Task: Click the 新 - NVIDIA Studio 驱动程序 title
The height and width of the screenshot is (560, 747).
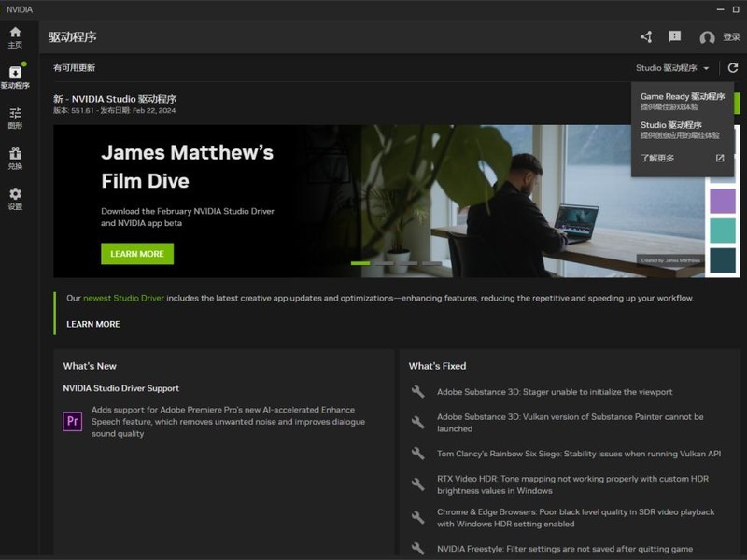Action: [115, 99]
